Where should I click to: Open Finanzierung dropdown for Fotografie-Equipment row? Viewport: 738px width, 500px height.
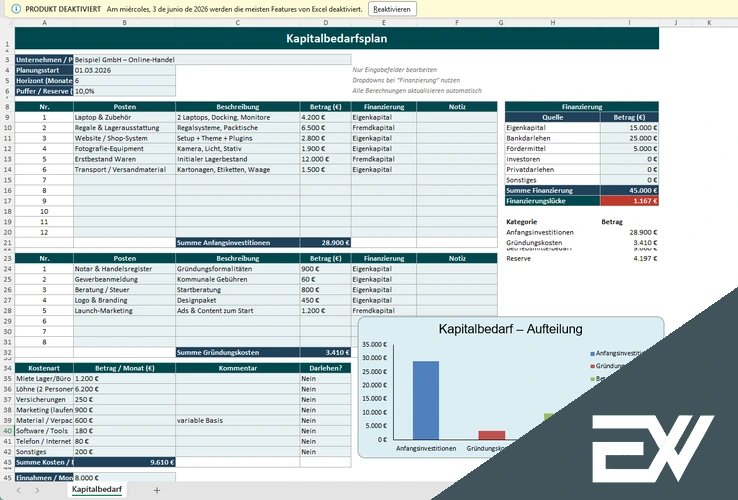pyautogui.click(x=384, y=149)
